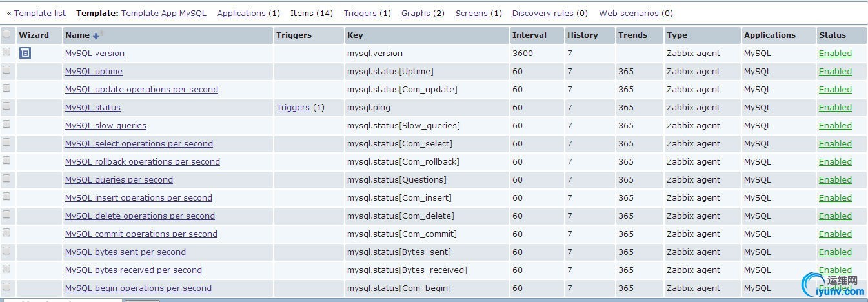The width and height of the screenshot is (868, 302).
Task: Open Web scenarios section
Action: [629, 13]
